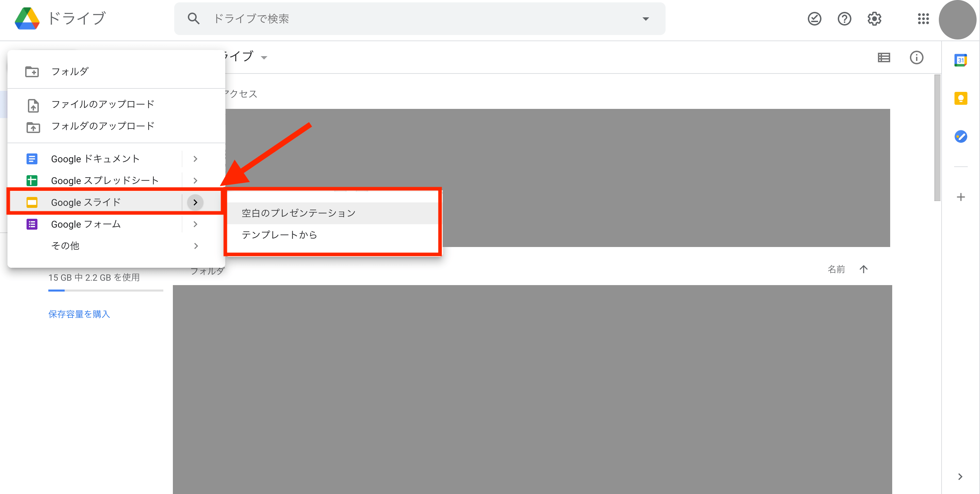
Task: Reverse sort direction arrow
Action: point(864,269)
